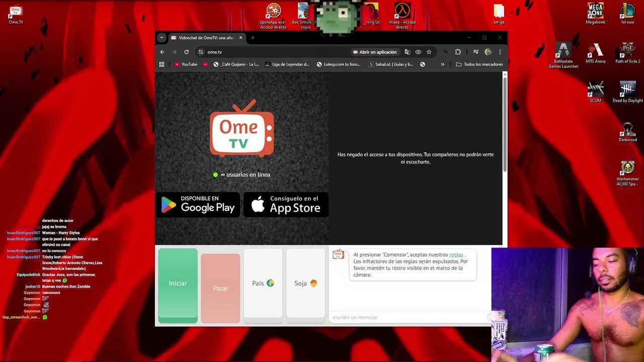Image resolution: width=644 pixels, height=362 pixels.
Task: Open the hl.exe Half-Life shortcut
Action: (402, 16)
